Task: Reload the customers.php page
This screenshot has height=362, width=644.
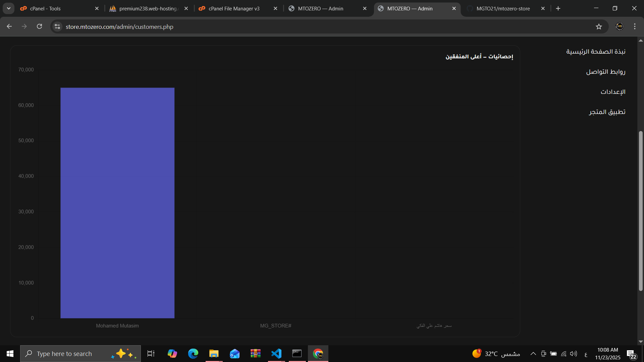Action: point(39,26)
